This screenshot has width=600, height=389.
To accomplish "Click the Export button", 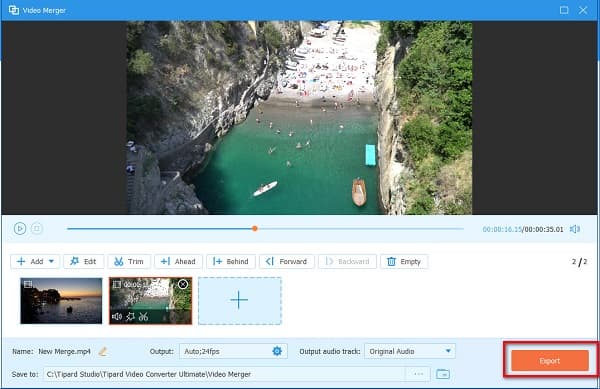I will [x=550, y=361].
